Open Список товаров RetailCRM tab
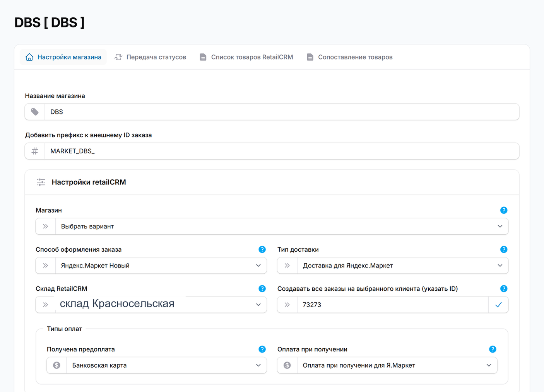544x392 pixels. [246, 57]
